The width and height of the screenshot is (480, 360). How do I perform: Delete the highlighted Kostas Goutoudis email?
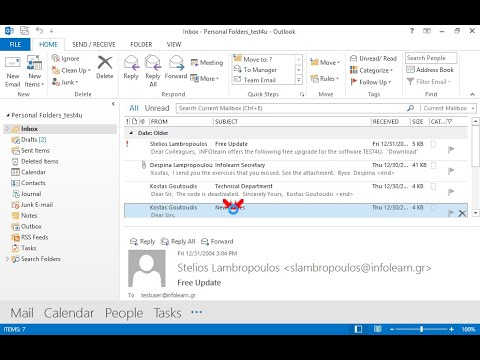click(x=462, y=213)
